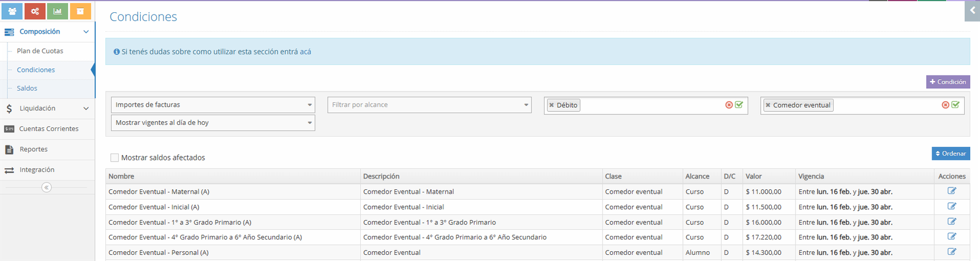Open Filtrar por alcance dropdown

429,105
